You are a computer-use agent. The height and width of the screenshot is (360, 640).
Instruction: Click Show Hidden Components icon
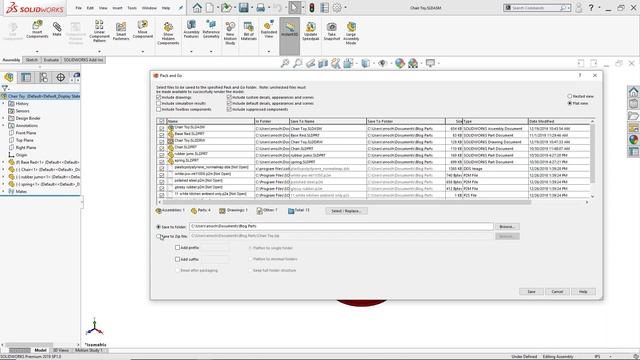coord(168,33)
